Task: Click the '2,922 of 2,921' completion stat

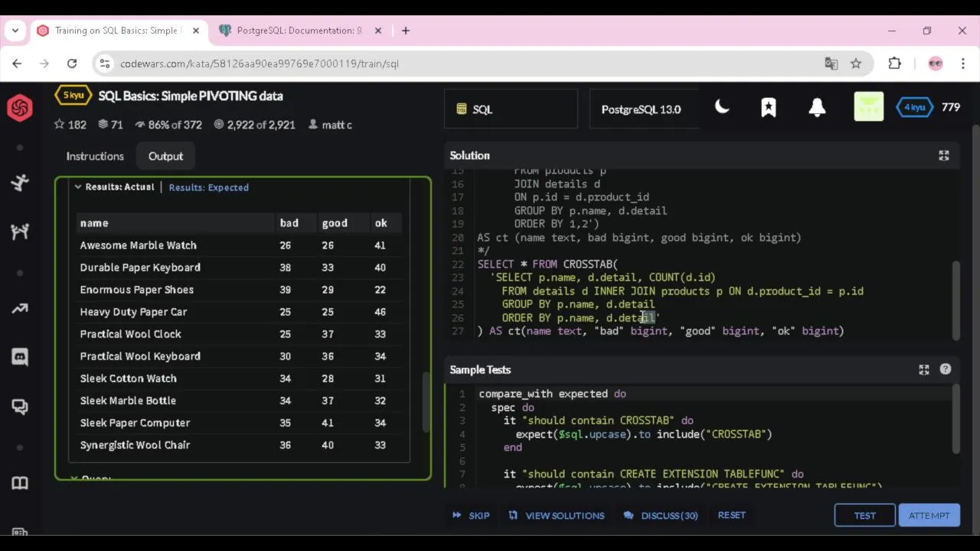Action: (254, 125)
